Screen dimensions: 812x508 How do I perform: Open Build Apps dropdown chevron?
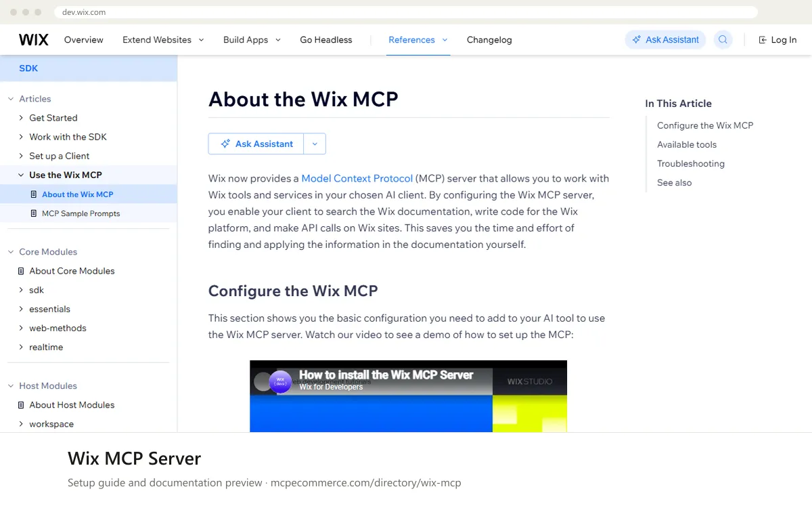click(x=278, y=40)
